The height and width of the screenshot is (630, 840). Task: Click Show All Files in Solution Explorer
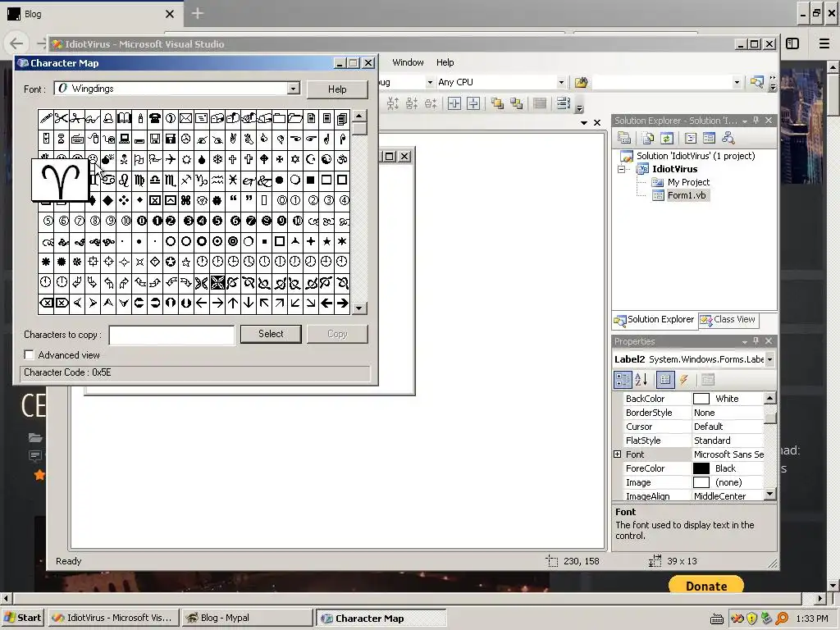click(x=648, y=138)
